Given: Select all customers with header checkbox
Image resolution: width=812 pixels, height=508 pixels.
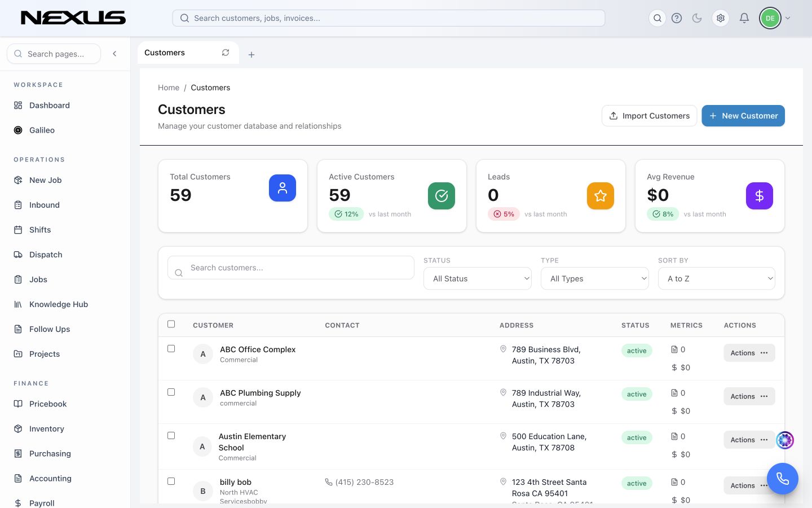Looking at the screenshot, I should click(x=171, y=324).
